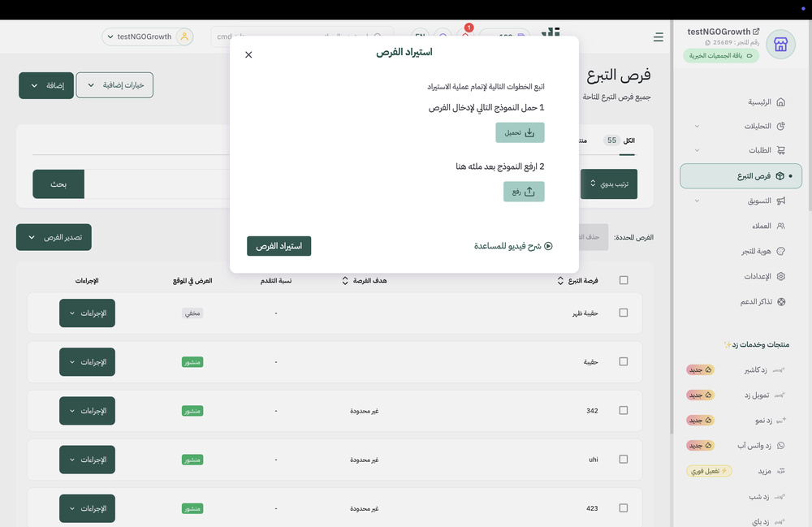The height and width of the screenshot is (527, 812).
Task: Click the مخفي status badge
Action: [192, 313]
